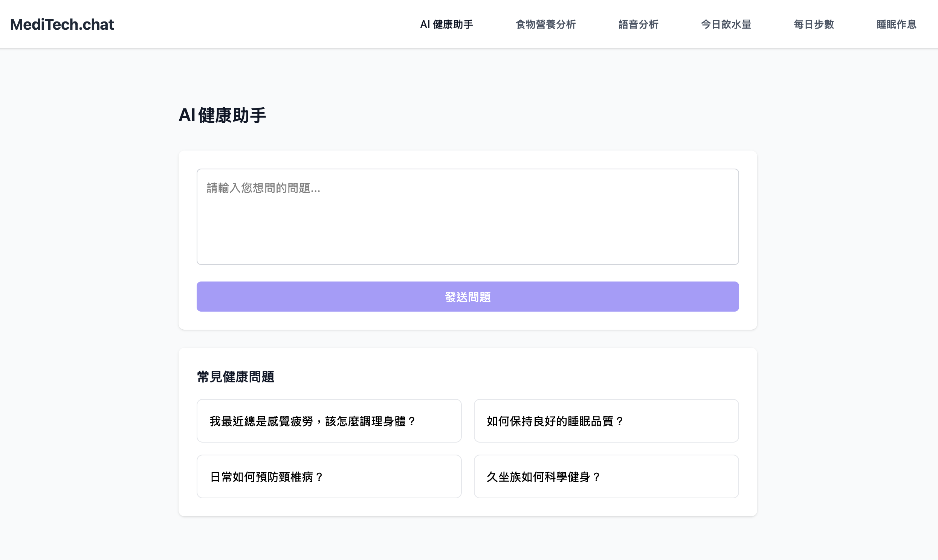Click the MediTech.chat logo
This screenshot has width=938, height=560.
pyautogui.click(x=62, y=24)
